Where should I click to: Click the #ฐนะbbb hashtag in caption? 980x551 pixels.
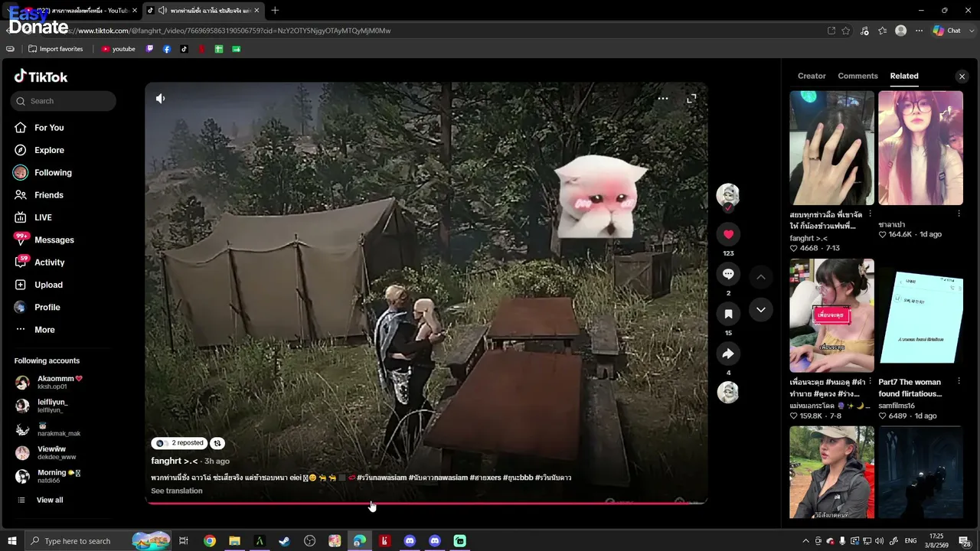(x=518, y=478)
